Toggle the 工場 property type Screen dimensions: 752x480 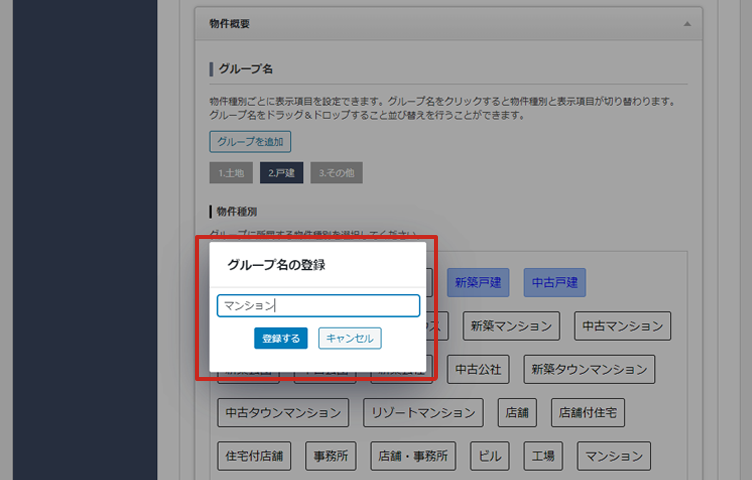tap(543, 455)
